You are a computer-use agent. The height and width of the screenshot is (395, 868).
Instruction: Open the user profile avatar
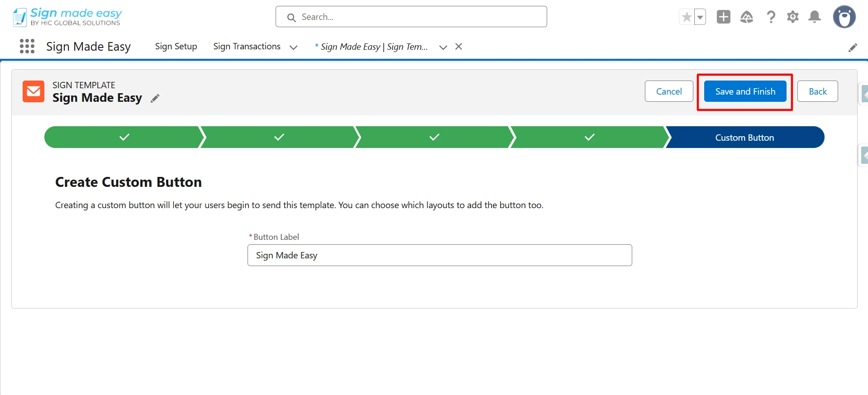pyautogui.click(x=844, y=17)
